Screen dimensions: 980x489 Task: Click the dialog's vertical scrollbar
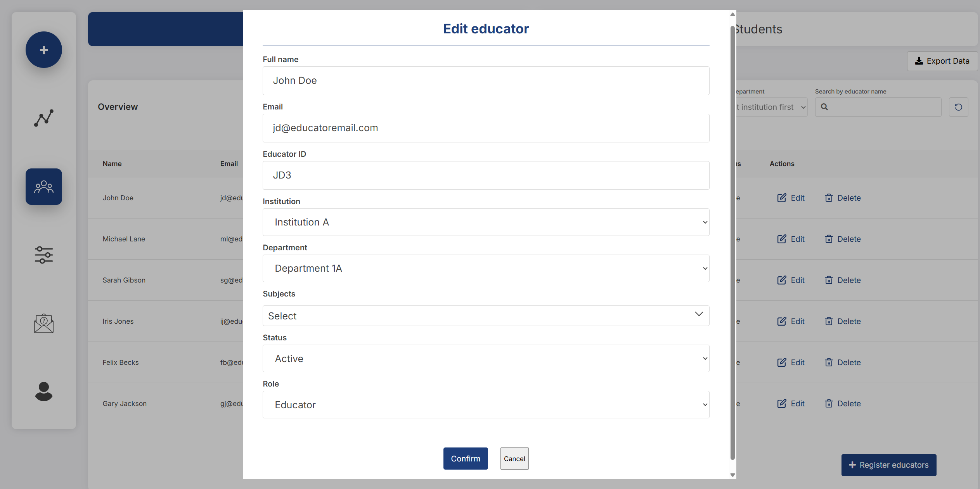[x=732, y=243]
